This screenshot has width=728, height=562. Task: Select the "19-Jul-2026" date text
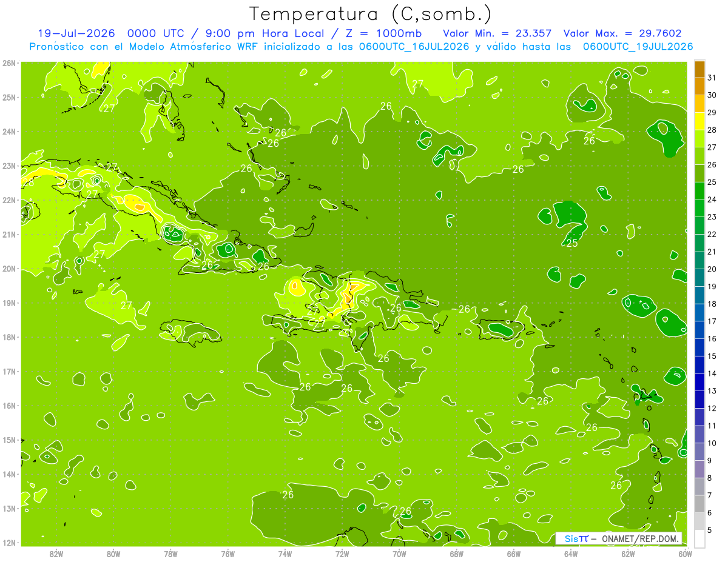[76, 33]
